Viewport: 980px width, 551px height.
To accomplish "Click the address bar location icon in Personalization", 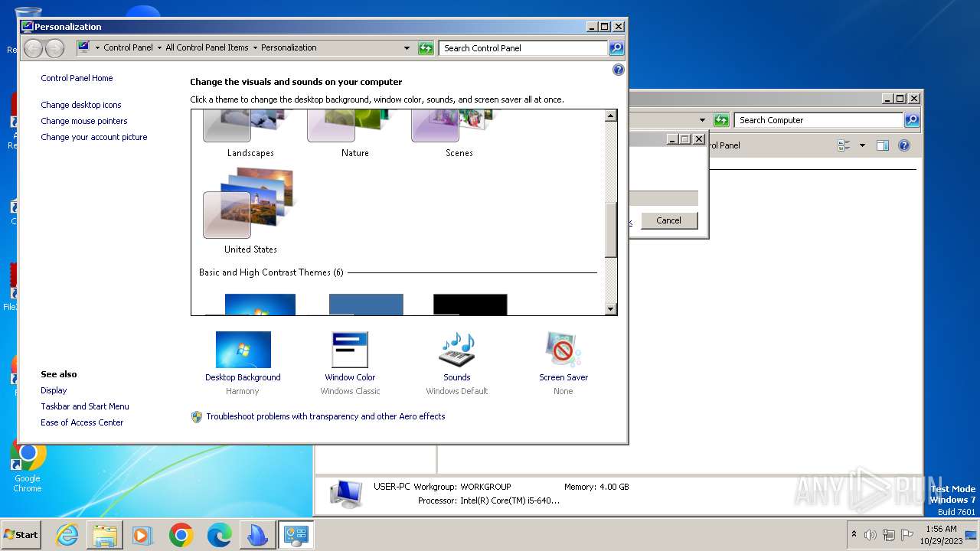I will click(x=84, y=47).
